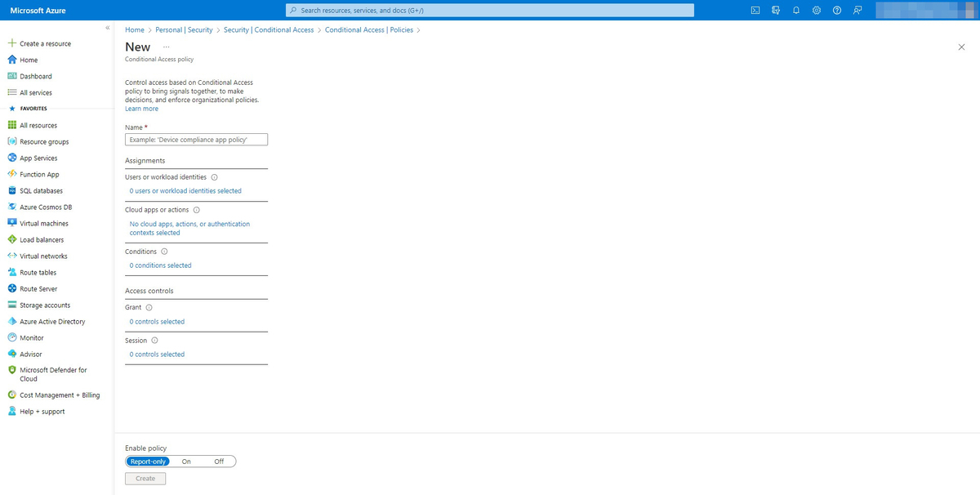Click the Virtual machines icon
The image size is (980, 495).
pyautogui.click(x=12, y=223)
